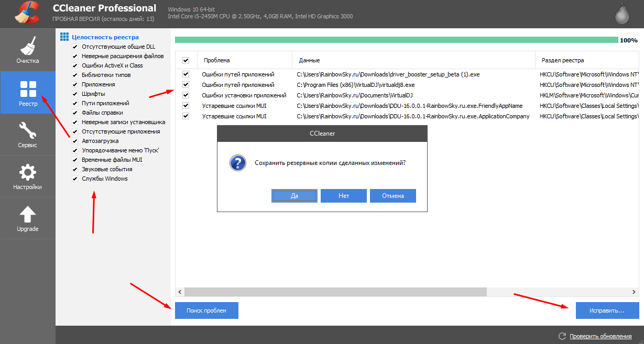Select the Реестр sidebar section

point(27,92)
